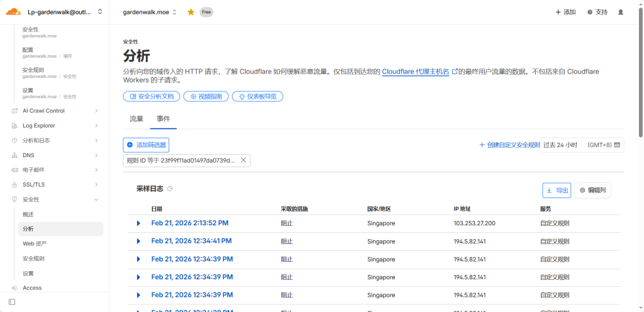The height and width of the screenshot is (312, 644).
Task: Open recent 安全性 gardenwalk.moe entry
Action: tap(40, 33)
